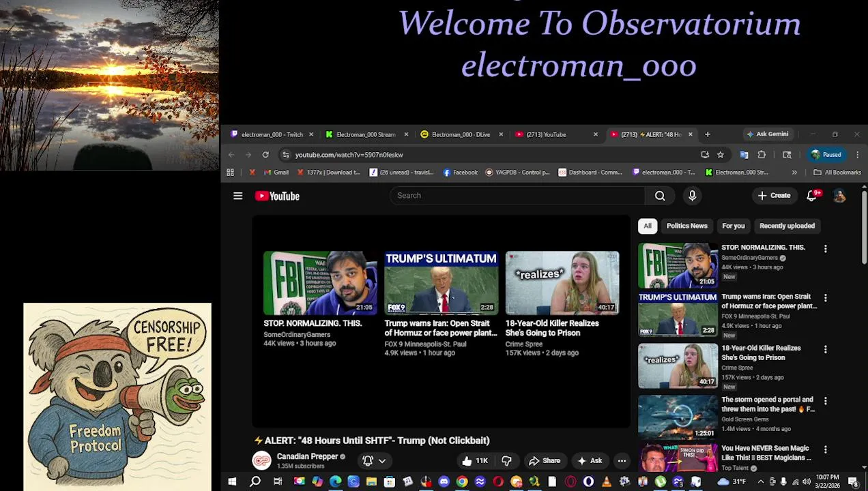Viewport: 868px width, 491px height.
Task: Click the YouTube search field
Action: click(517, 196)
